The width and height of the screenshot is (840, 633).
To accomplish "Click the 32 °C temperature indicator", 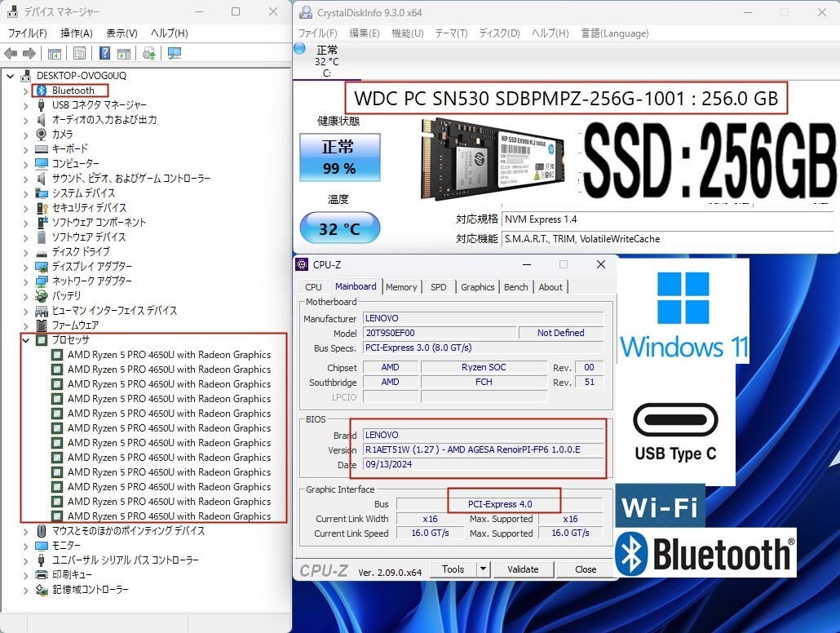I will [x=339, y=229].
